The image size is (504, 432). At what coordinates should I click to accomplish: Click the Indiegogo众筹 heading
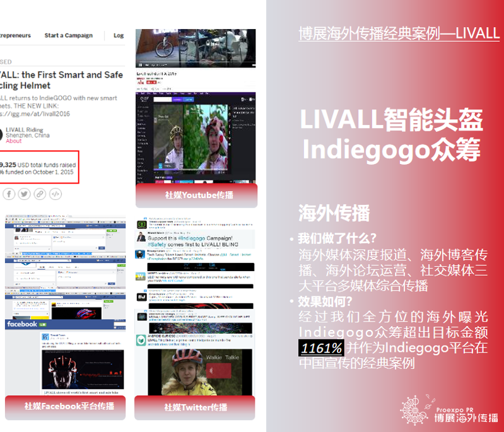pyautogui.click(x=392, y=149)
